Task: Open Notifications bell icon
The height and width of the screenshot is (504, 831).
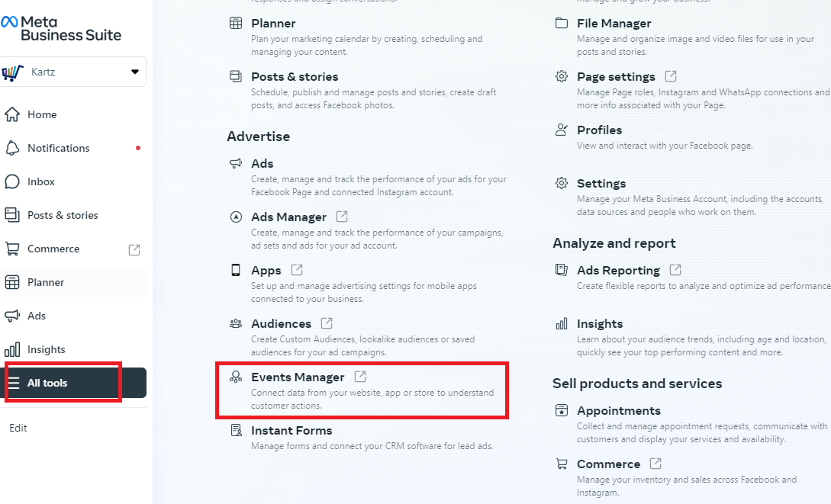Action: pos(12,148)
